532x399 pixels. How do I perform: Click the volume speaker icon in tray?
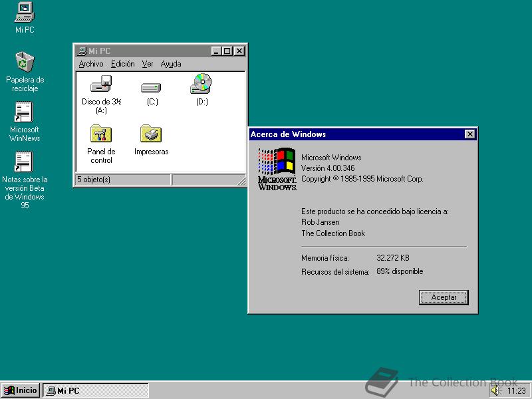(495, 390)
